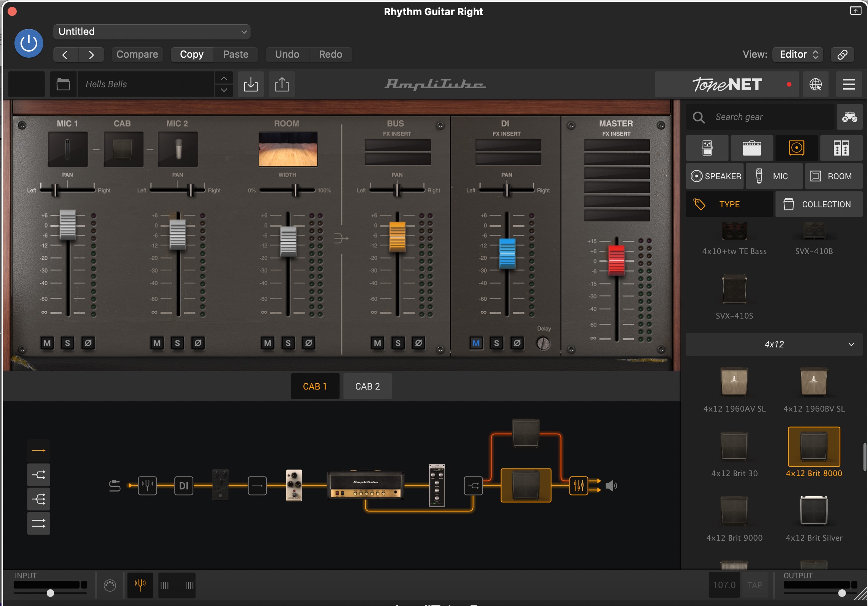The width and height of the screenshot is (868, 606).
Task: Click the orange BUS fader
Action: 398,237
